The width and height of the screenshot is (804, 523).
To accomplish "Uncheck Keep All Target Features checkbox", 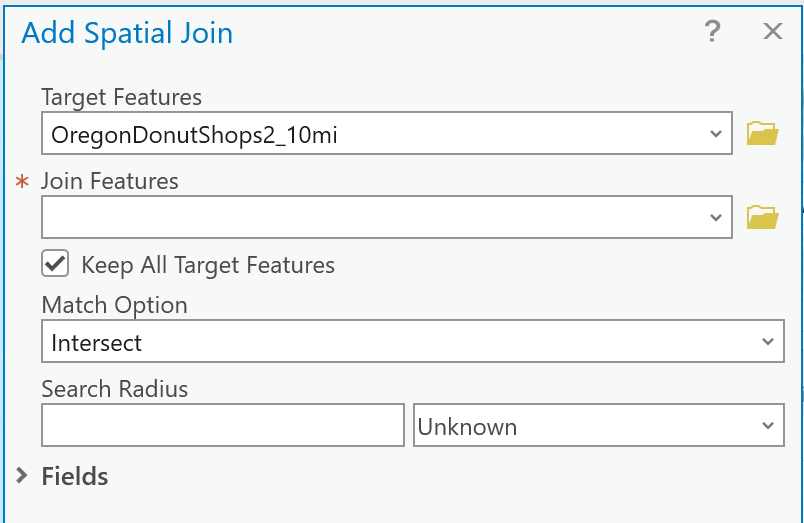I will [x=55, y=264].
